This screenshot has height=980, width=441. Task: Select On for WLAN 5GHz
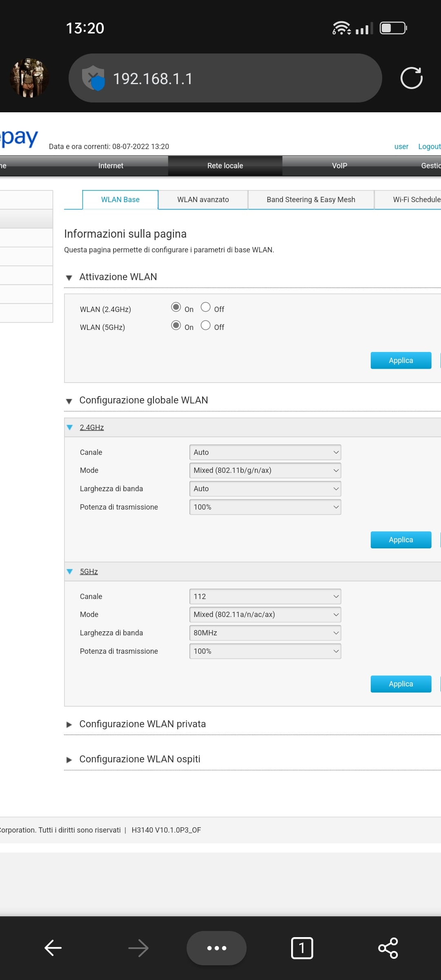click(x=176, y=325)
